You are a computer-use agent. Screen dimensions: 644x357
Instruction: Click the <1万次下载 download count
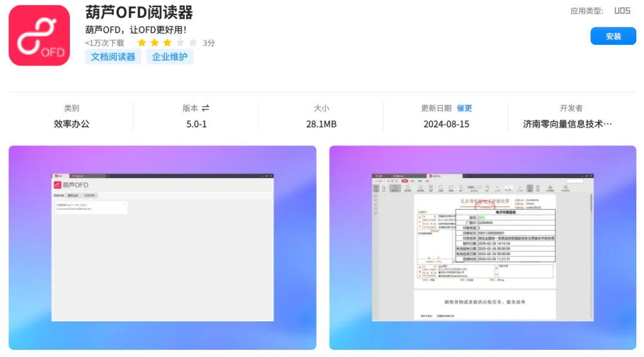pos(104,43)
